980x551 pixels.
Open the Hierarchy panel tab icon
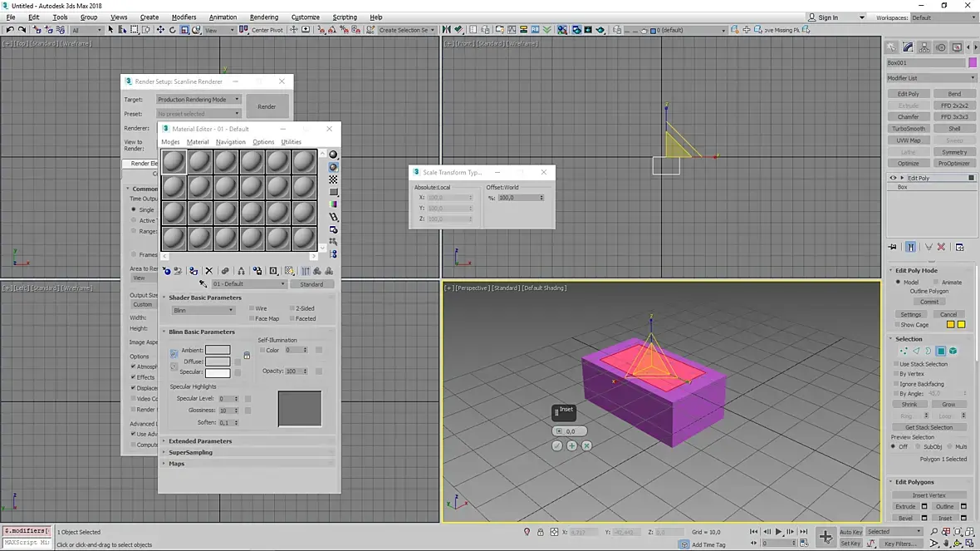[x=924, y=47]
